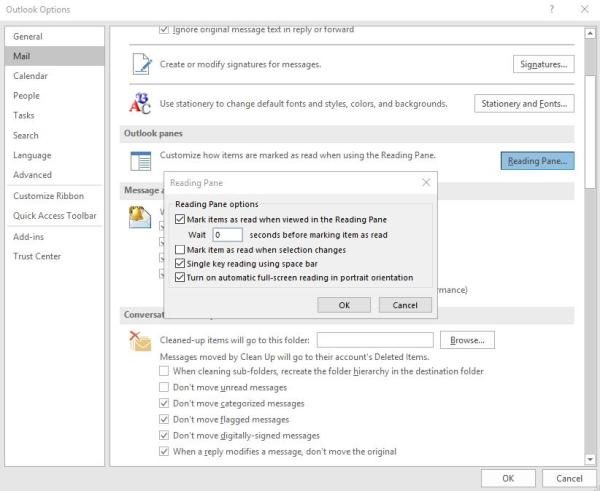600x491 pixels.
Task: Toggle Don't move flagged messages
Action: [164, 419]
